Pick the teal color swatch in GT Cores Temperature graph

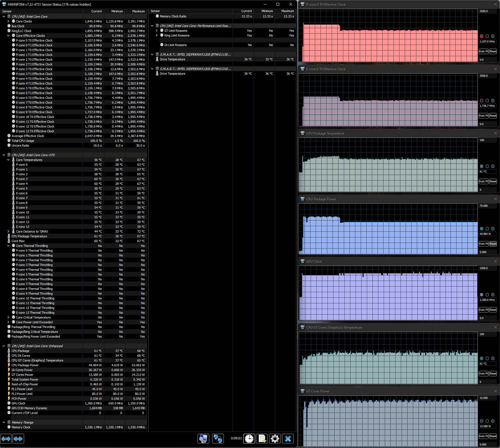[x=481, y=358]
